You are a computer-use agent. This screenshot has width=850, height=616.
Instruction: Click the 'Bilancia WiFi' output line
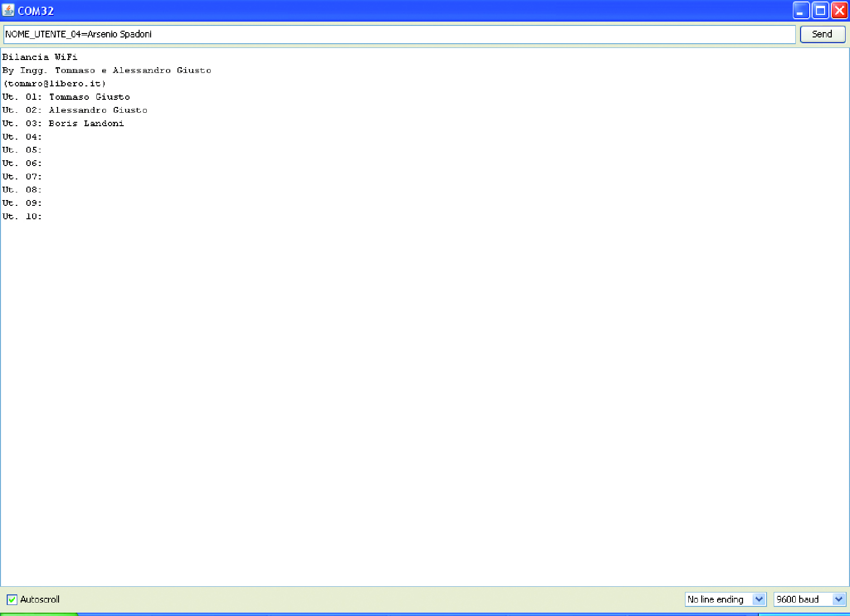pyautogui.click(x=40, y=57)
